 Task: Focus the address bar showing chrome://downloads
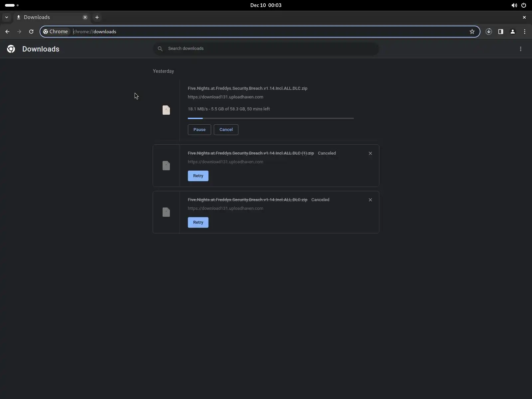point(260,32)
